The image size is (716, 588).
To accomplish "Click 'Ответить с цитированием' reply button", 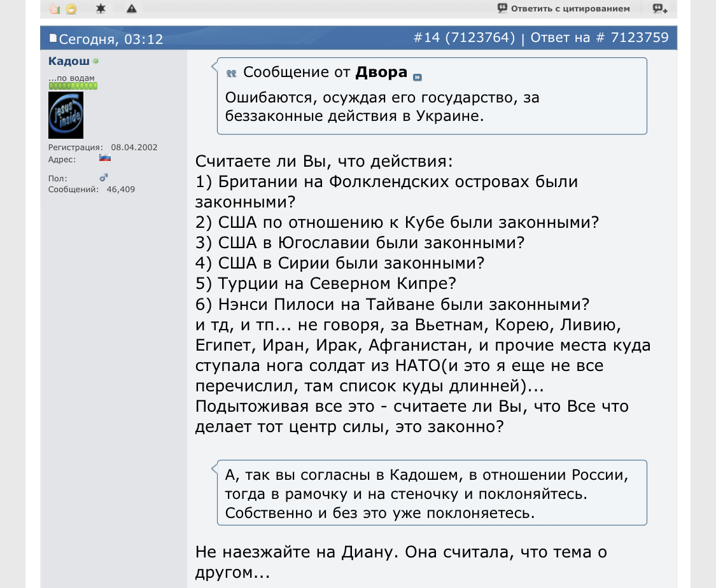I will point(563,8).
